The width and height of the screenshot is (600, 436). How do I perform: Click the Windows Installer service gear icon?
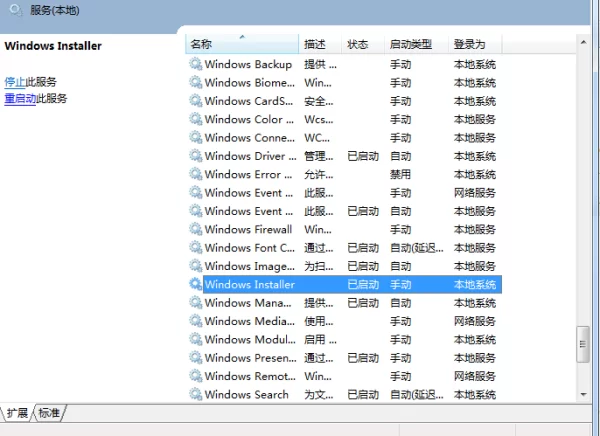click(196, 284)
